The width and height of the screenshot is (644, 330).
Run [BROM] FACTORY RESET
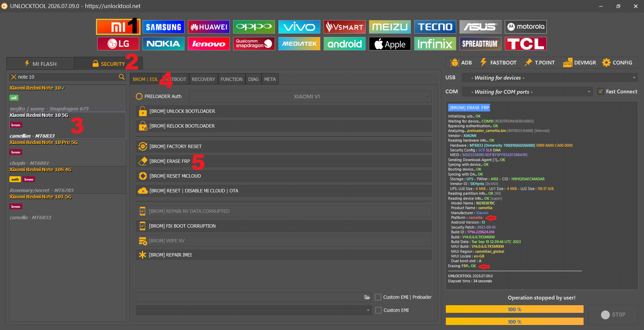[283, 146]
